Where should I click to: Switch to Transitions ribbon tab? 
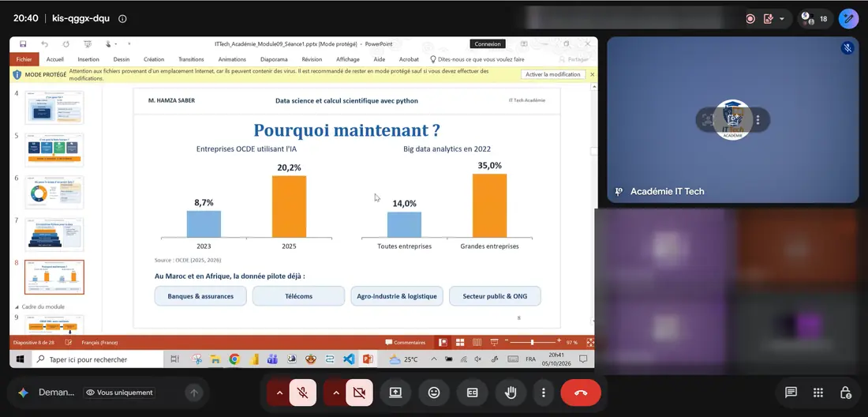point(191,59)
